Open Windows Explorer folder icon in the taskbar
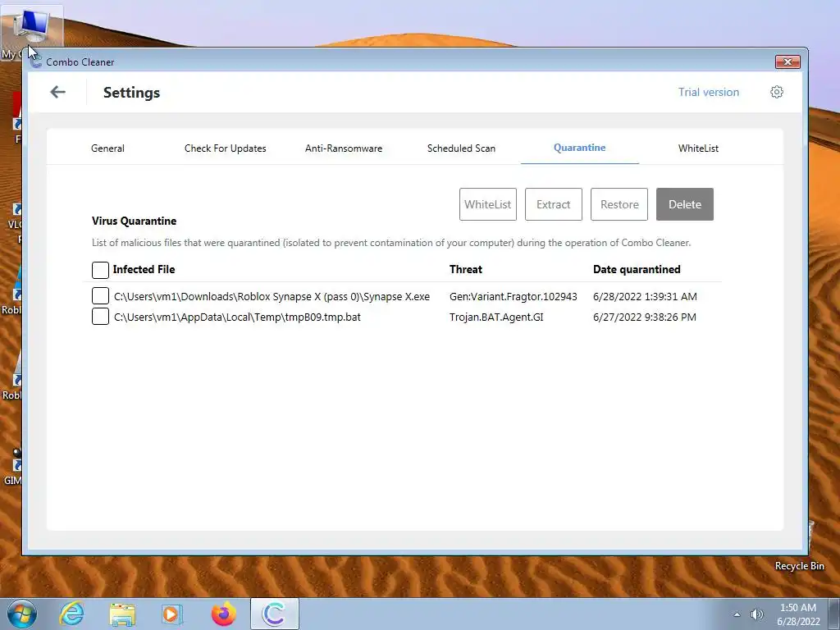 click(x=122, y=614)
